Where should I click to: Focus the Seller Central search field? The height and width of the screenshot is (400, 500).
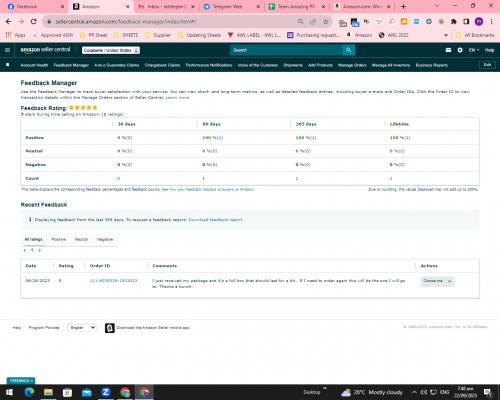(286, 50)
